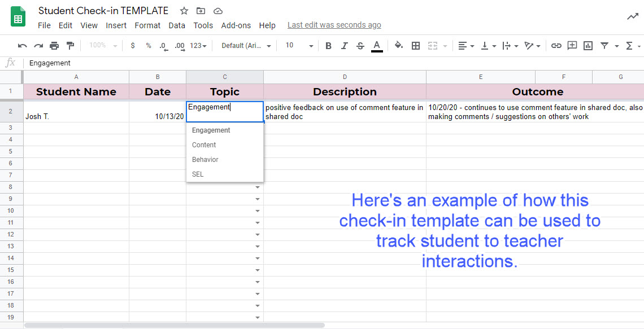Select the Josh T. cell

point(76,112)
